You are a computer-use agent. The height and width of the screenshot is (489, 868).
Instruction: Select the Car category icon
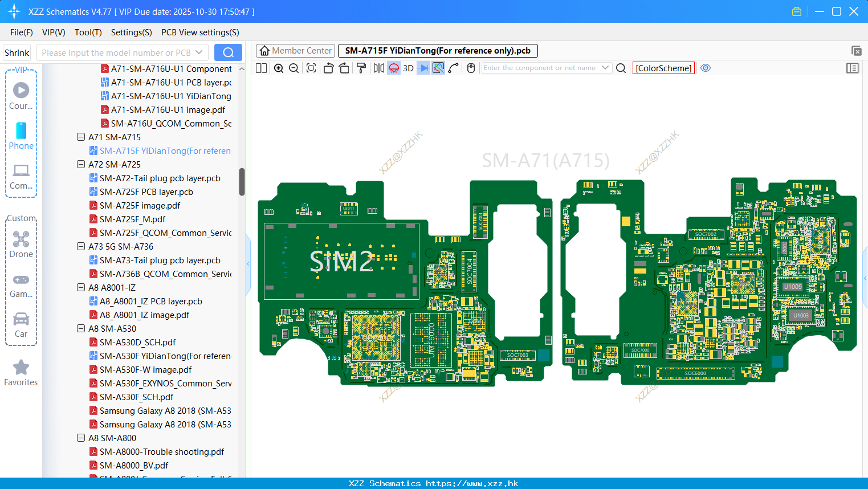tap(21, 325)
